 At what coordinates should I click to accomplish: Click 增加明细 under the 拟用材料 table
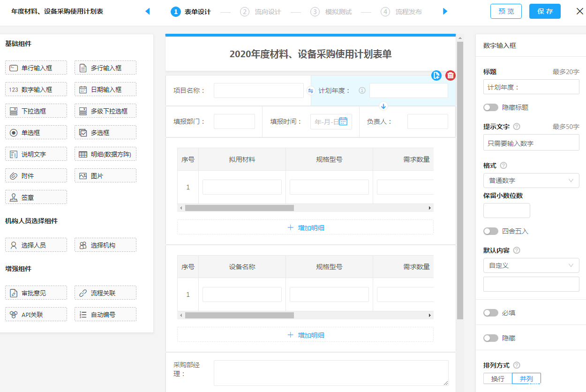305,227
